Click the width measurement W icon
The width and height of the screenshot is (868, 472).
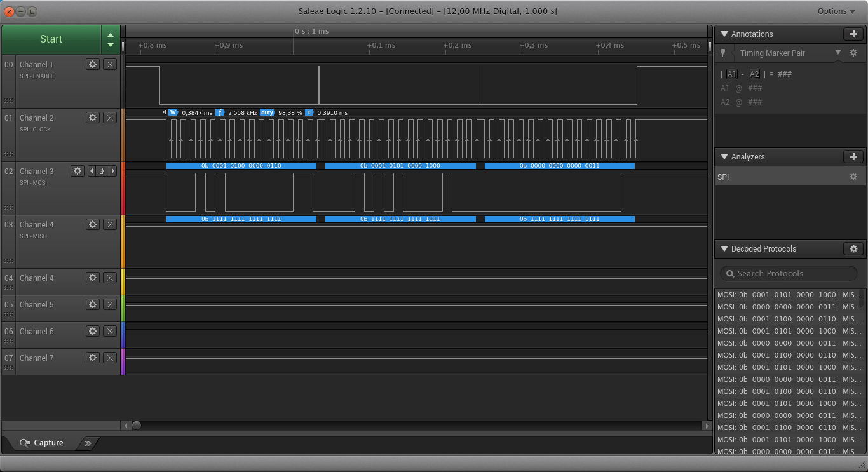point(173,112)
